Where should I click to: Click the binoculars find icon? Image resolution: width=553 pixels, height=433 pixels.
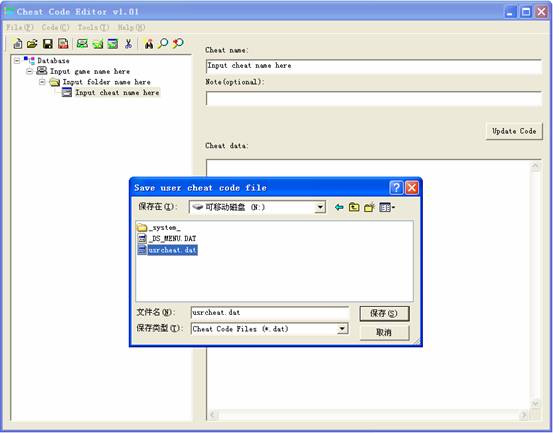[x=149, y=44]
